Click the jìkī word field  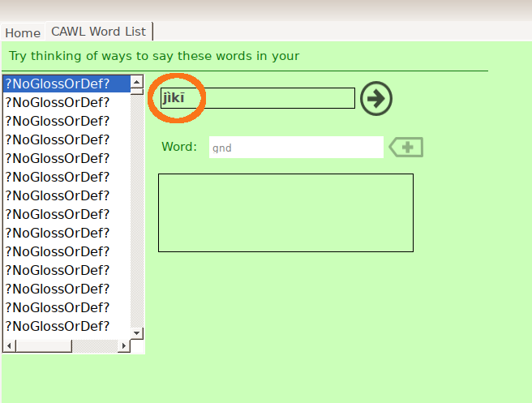[258, 98]
